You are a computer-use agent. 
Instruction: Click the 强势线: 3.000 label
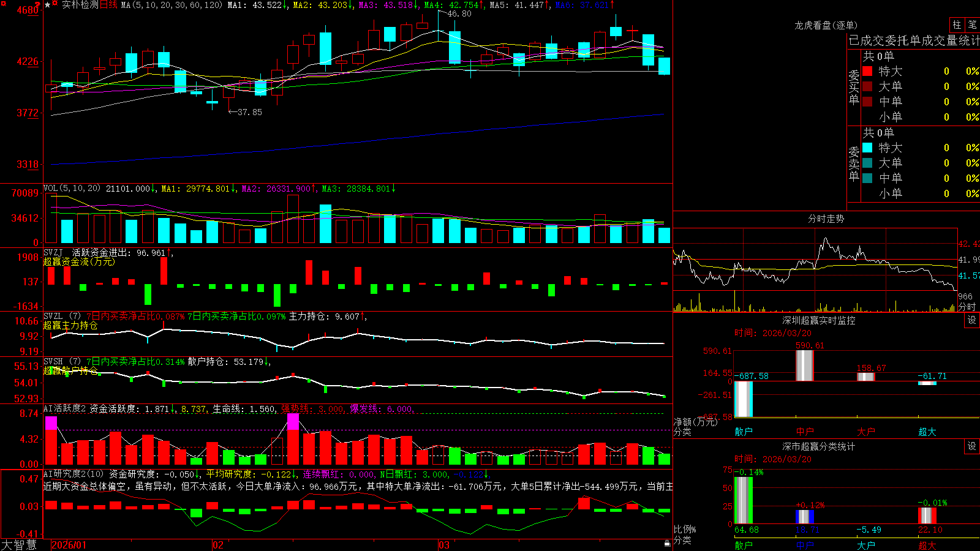(x=313, y=408)
